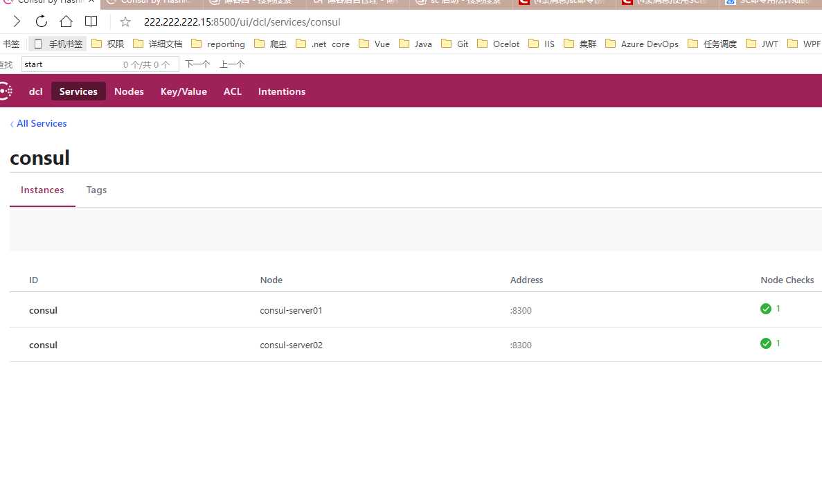822x504 pixels.
Task: Click the find box containing 'start'
Action: pyautogui.click(x=100, y=64)
